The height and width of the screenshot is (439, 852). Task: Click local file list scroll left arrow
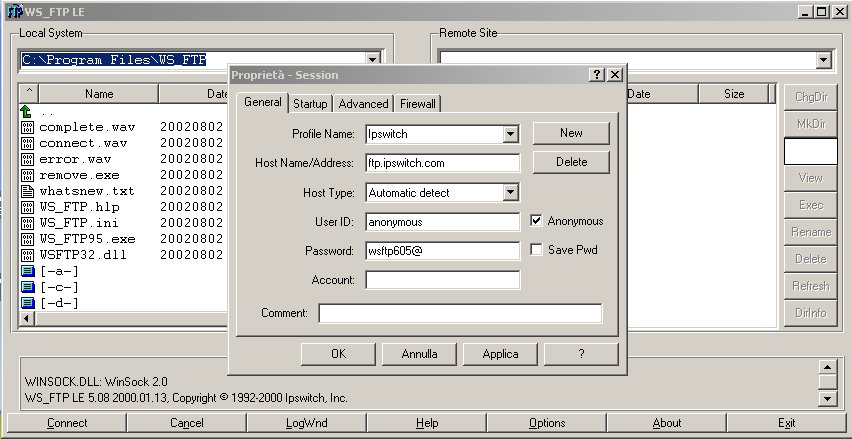tap(26, 319)
